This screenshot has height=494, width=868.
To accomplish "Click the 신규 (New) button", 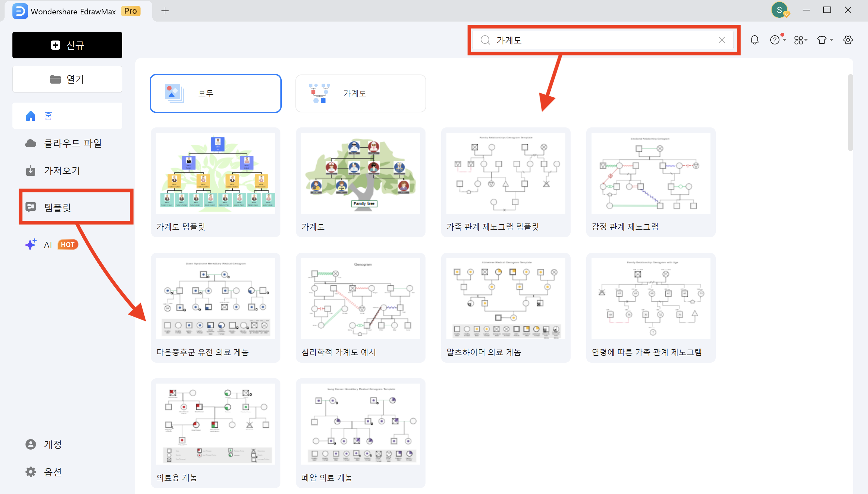I will pos(67,45).
